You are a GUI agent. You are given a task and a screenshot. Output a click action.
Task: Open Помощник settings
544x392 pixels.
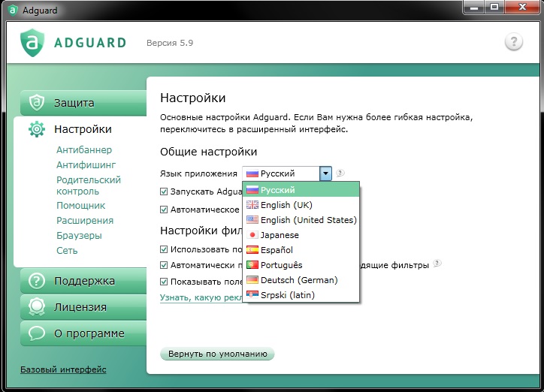click(x=81, y=206)
